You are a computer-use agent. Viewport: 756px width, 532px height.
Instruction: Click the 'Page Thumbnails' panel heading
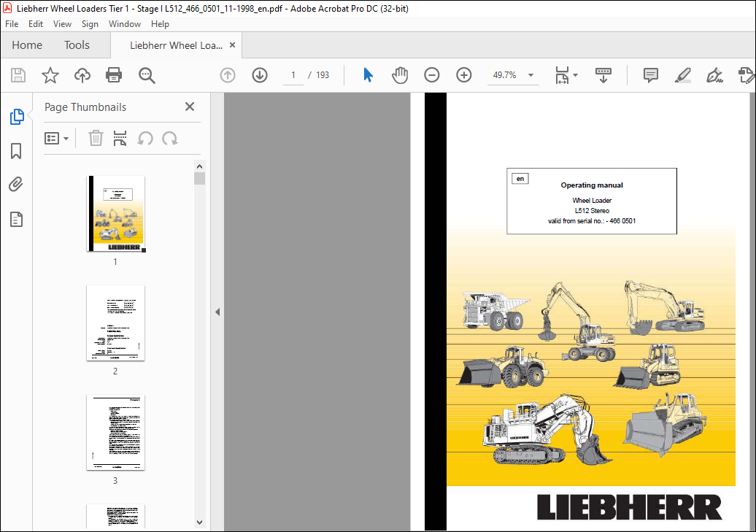85,107
